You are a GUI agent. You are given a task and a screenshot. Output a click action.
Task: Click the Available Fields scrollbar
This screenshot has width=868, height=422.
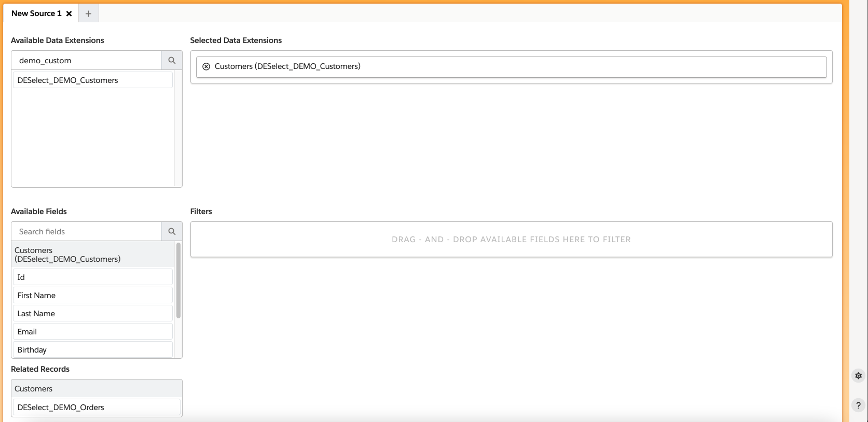[x=178, y=280]
